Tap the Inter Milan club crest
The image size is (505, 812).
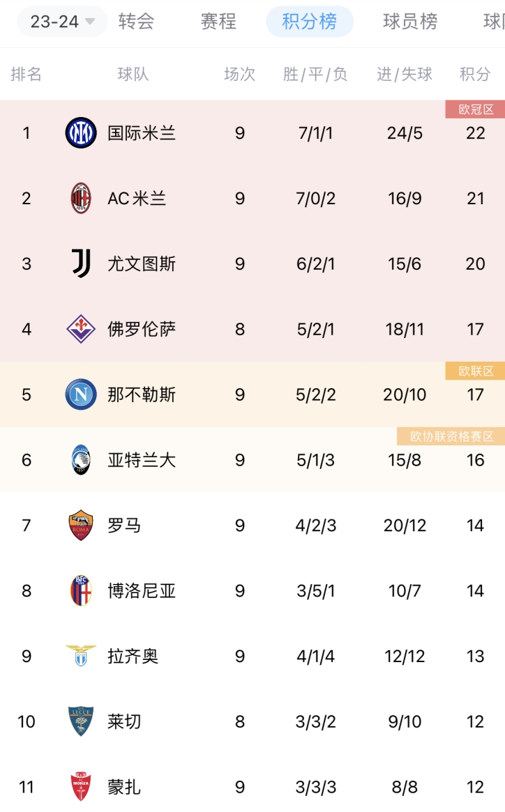pyautogui.click(x=81, y=133)
